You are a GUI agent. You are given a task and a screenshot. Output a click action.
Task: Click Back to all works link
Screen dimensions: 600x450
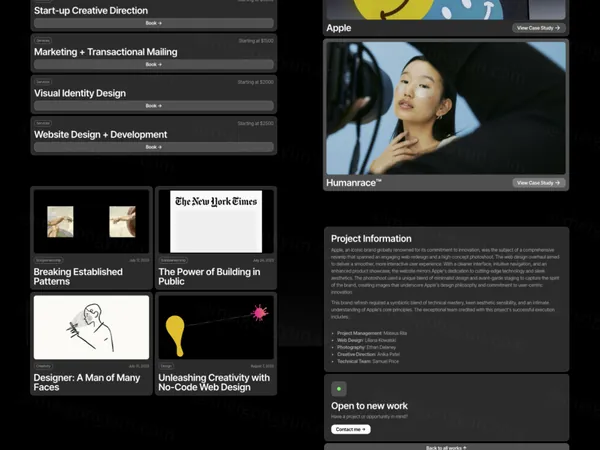446,448
